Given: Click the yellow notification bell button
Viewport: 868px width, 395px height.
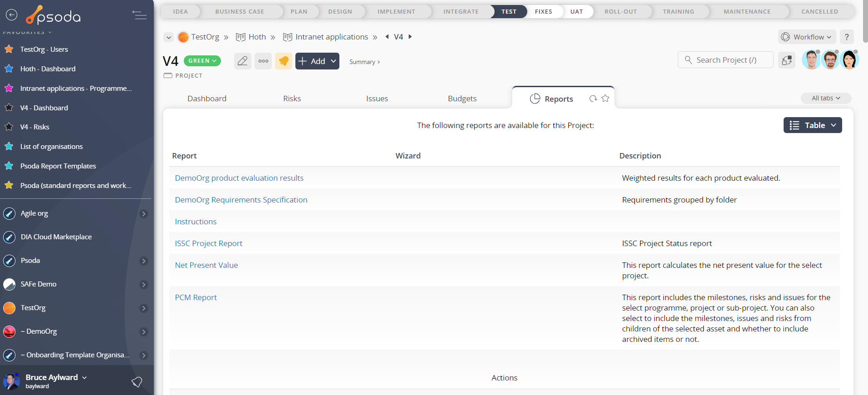Looking at the screenshot, I should point(284,61).
